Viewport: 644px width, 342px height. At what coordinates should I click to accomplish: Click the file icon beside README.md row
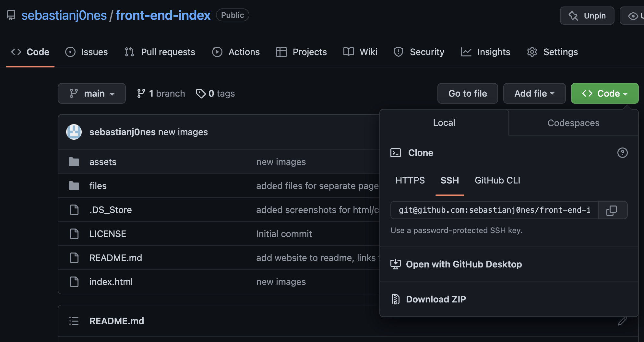74,258
